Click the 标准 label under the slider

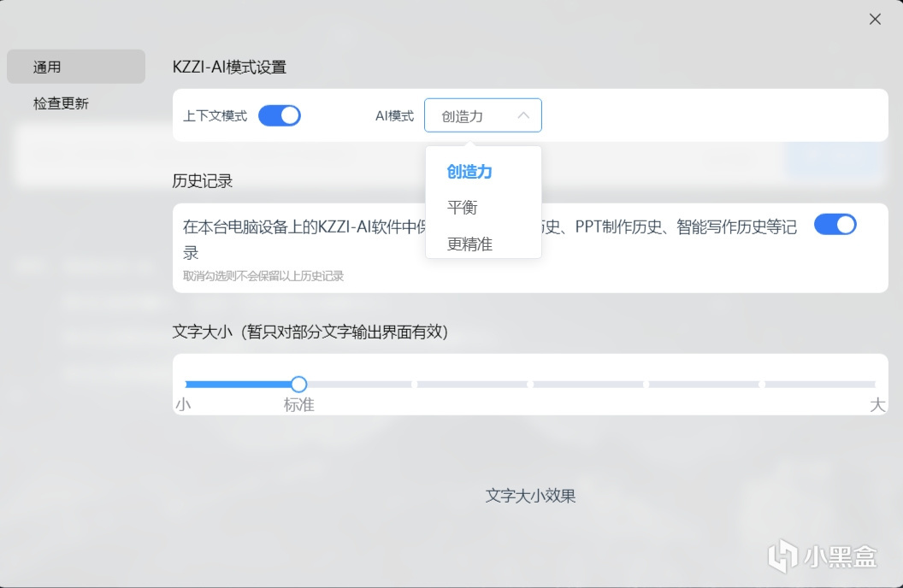click(x=299, y=405)
